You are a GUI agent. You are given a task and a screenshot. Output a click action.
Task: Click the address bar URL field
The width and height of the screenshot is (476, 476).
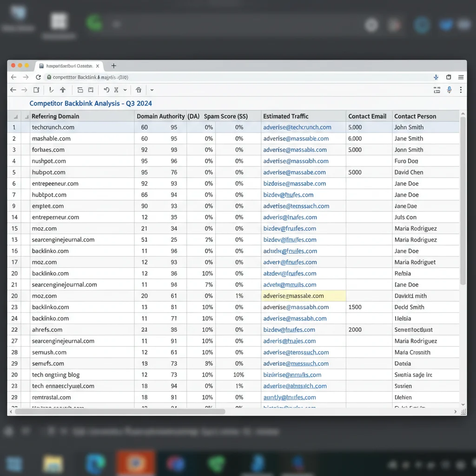[237, 77]
